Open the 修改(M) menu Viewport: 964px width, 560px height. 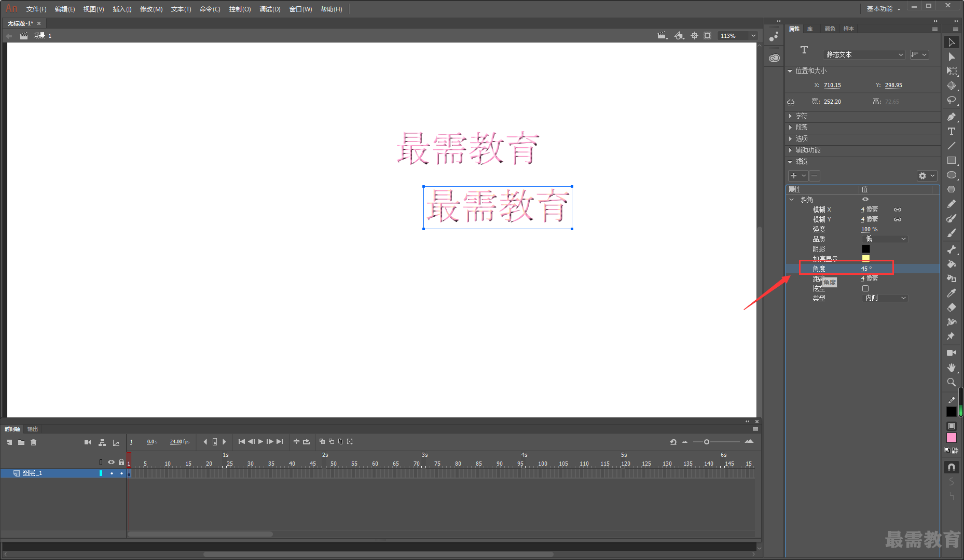(151, 9)
